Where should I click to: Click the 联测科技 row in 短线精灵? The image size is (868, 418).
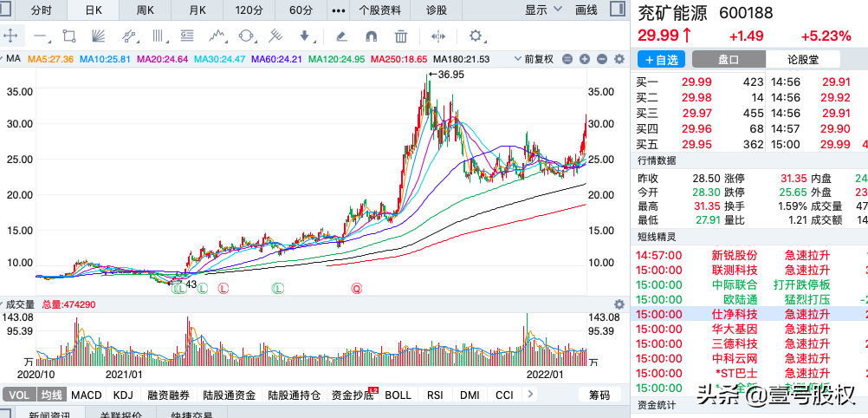coord(749,270)
